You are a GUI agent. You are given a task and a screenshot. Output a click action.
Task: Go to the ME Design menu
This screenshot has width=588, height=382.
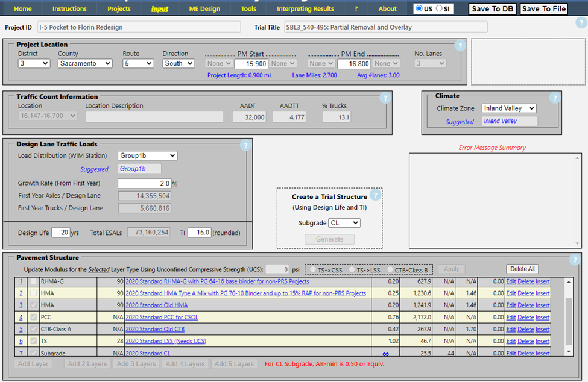point(205,9)
